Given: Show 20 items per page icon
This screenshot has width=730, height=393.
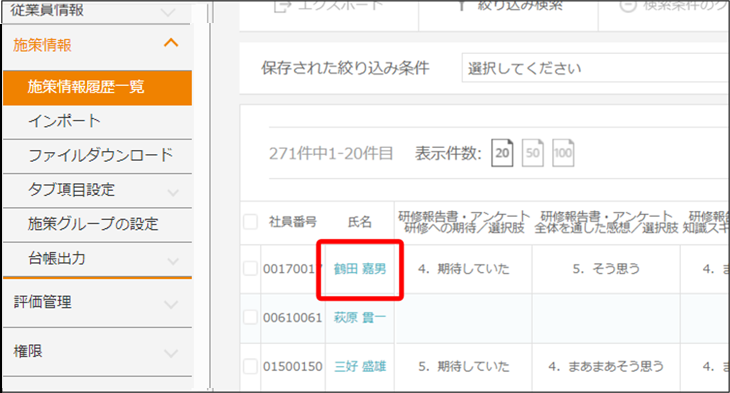Looking at the screenshot, I should tap(502, 153).
